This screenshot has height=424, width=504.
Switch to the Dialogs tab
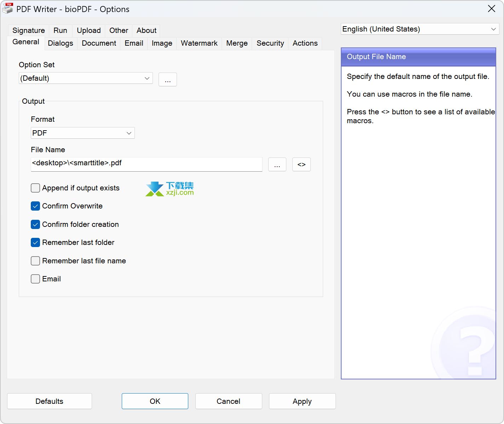coord(61,43)
